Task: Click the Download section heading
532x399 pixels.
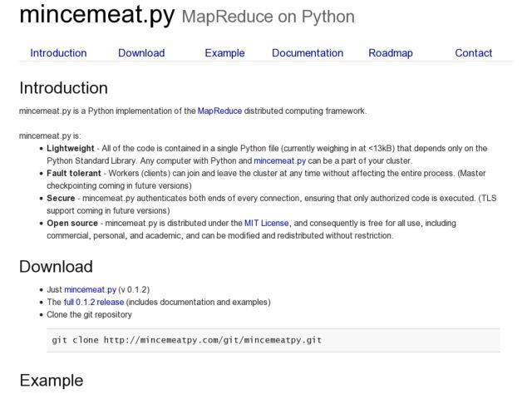Action: (56, 267)
